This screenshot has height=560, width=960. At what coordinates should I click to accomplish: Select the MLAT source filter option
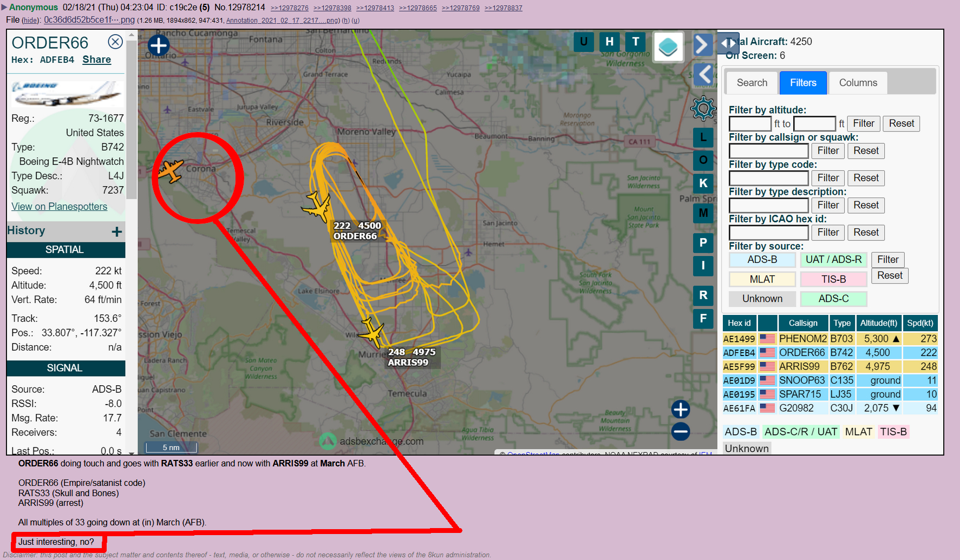pos(762,279)
